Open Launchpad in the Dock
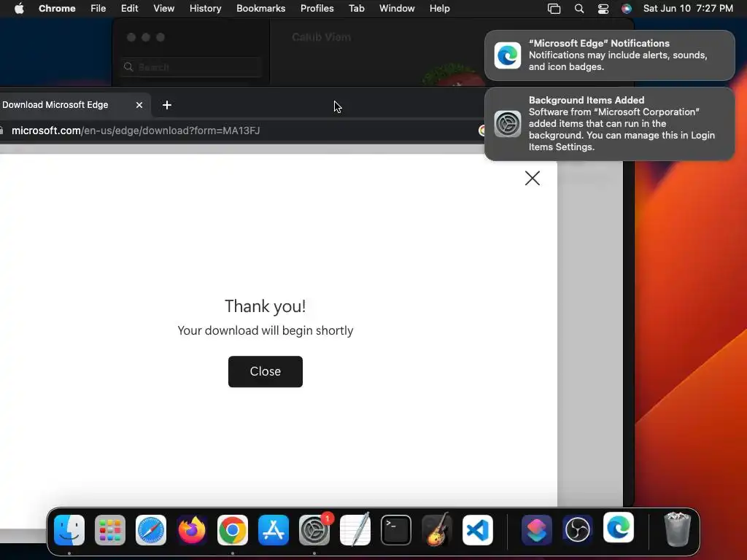Screen dimensions: 747x560 tap(110, 530)
